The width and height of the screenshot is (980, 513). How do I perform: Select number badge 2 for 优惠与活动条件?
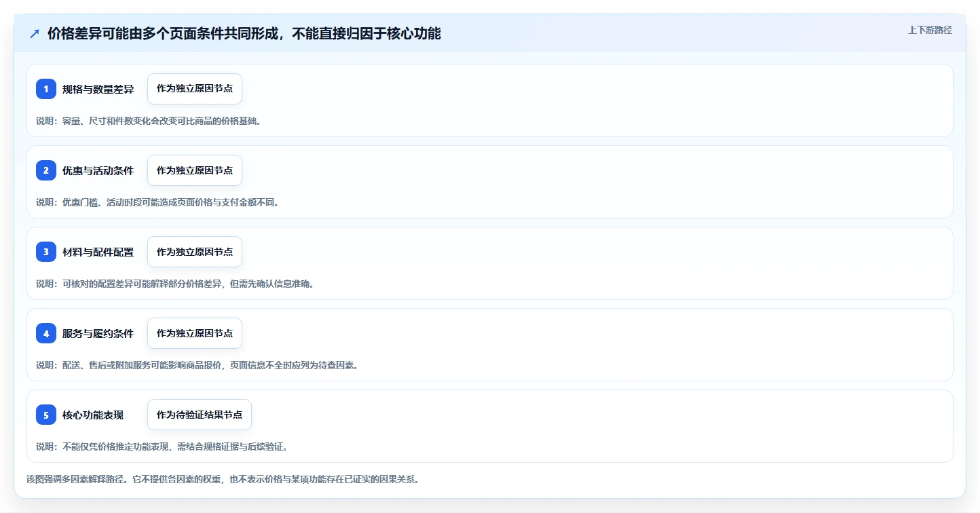(x=46, y=170)
